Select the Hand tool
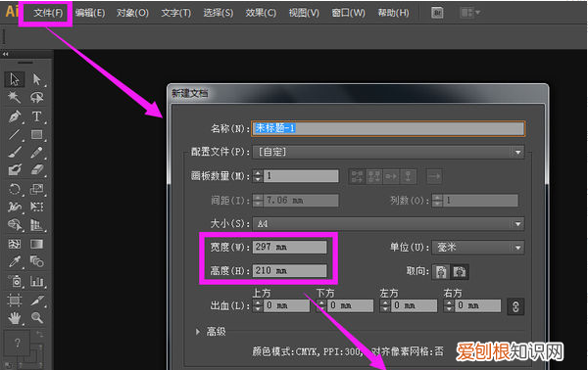 click(x=15, y=318)
